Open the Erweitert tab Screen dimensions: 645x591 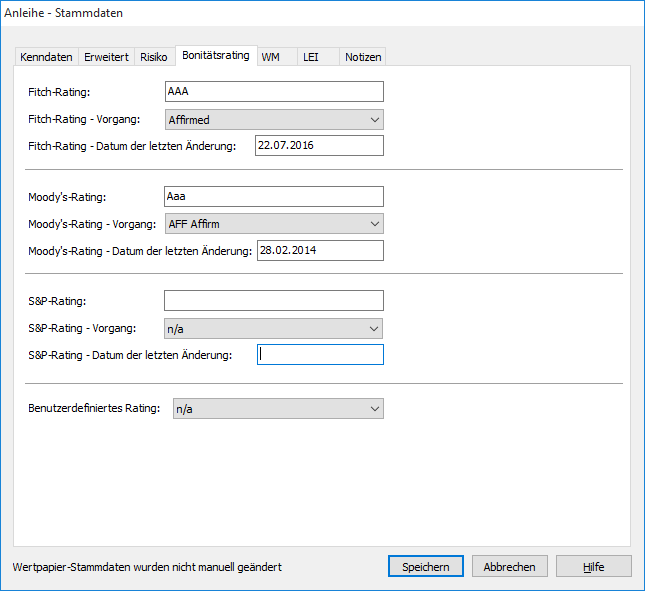[106, 57]
